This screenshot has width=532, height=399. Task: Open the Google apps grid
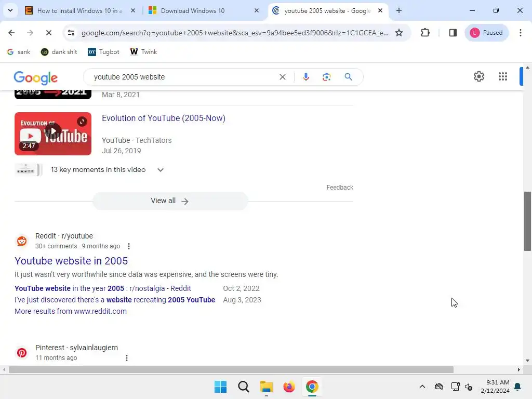[x=503, y=76]
